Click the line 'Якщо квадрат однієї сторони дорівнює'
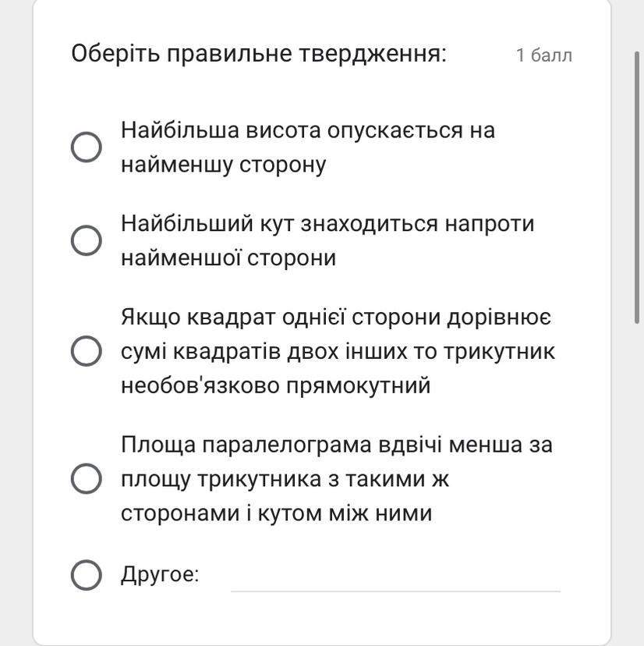 click(336, 318)
